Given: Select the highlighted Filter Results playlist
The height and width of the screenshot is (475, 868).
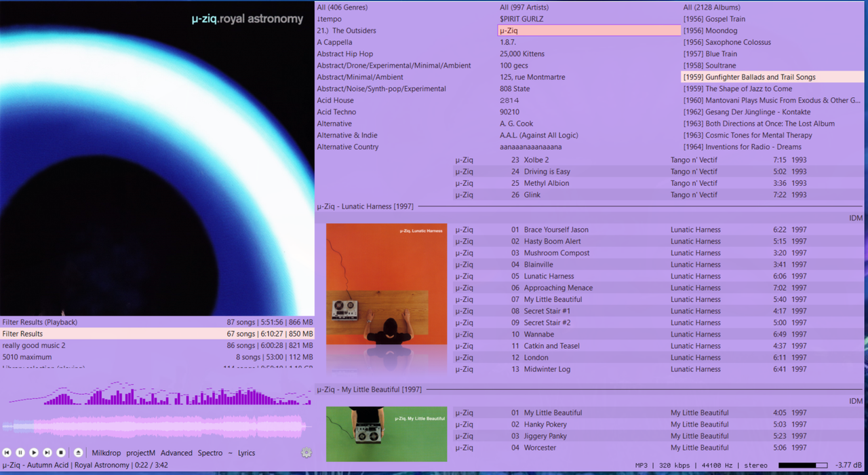Looking at the screenshot, I should (x=157, y=334).
